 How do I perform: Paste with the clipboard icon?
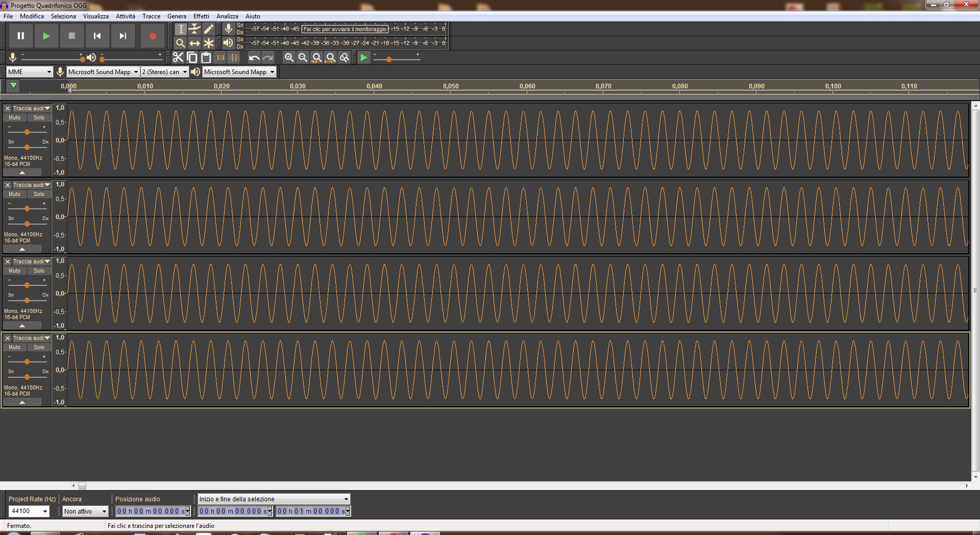point(206,58)
